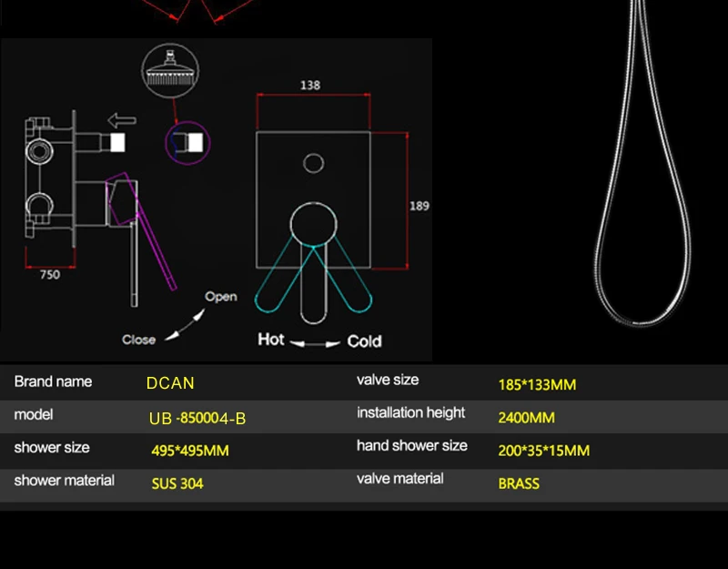Screen dimensions: 728x569
Task: Click the '189' height dimension
Action: [x=420, y=206]
